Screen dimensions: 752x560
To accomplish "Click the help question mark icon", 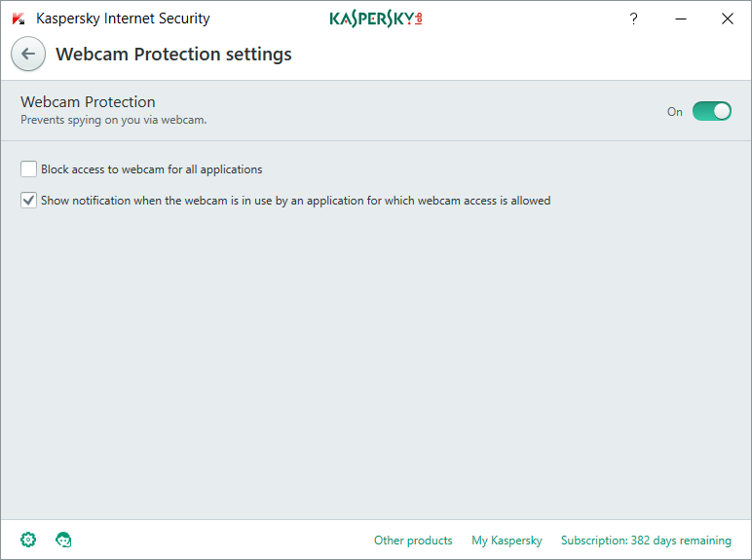I will pos(633,19).
